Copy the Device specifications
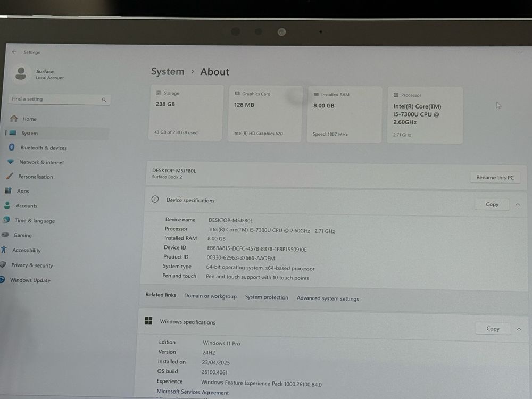 click(492, 204)
